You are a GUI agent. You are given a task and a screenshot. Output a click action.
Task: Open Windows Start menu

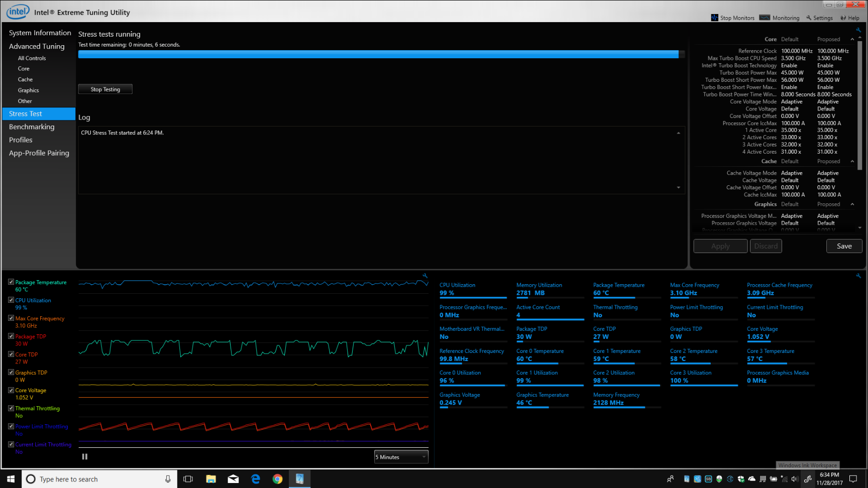click(x=11, y=479)
